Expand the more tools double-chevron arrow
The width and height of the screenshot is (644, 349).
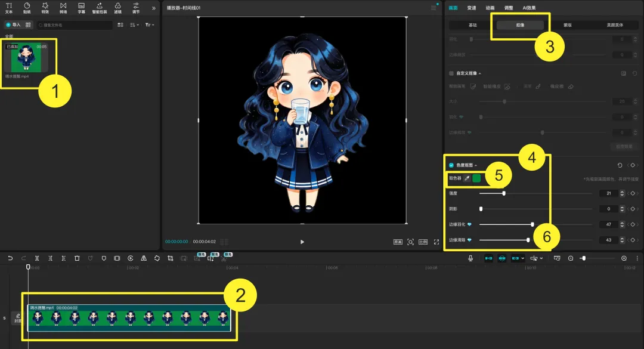154,8
